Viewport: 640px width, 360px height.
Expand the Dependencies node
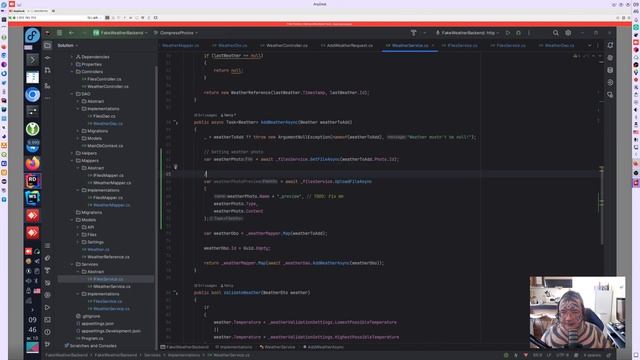(72, 57)
